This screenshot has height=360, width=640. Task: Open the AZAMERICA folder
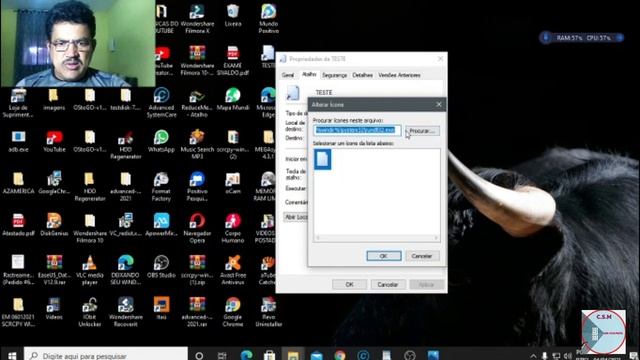[18, 183]
